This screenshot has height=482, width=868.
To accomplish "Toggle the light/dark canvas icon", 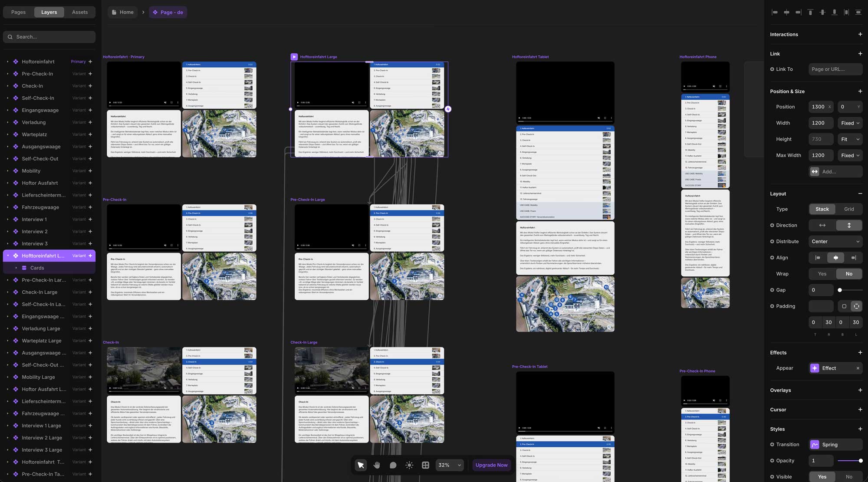I will pyautogui.click(x=409, y=465).
